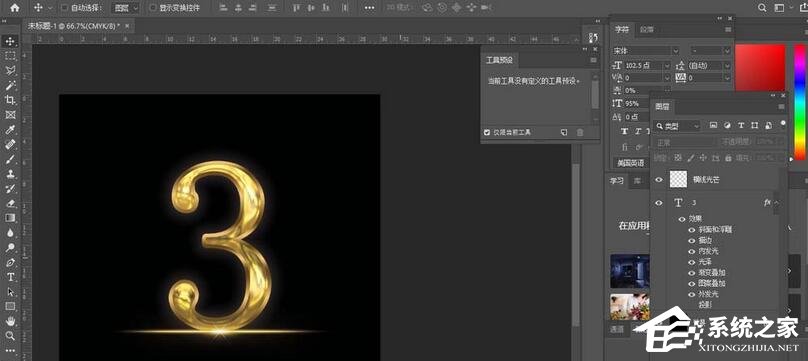Select the Lasso tool
The height and width of the screenshot is (361, 808).
[x=10, y=71]
